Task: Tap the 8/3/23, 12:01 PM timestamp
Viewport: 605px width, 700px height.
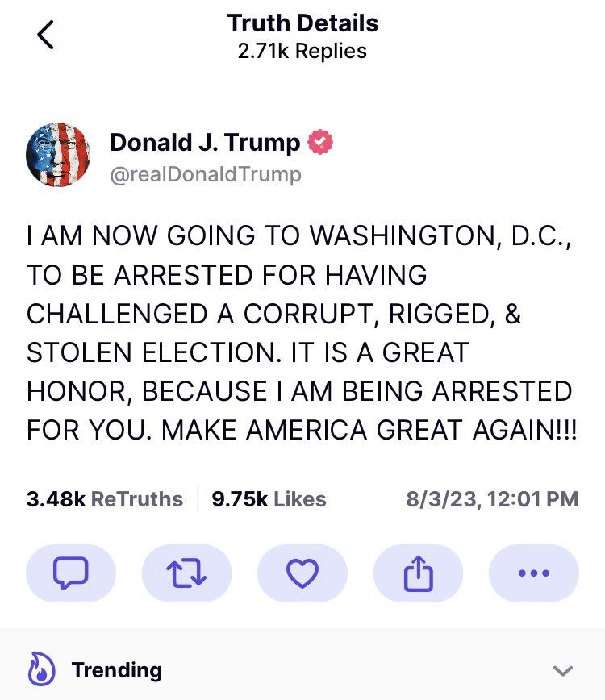Action: [492, 499]
